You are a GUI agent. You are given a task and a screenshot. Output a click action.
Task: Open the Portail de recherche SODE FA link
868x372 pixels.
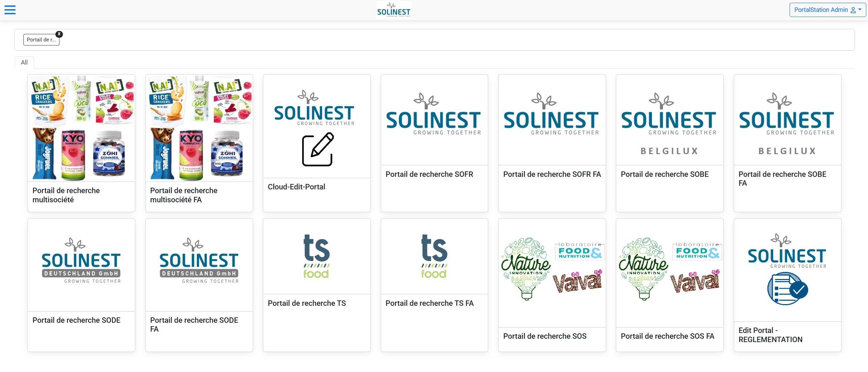[194, 324]
